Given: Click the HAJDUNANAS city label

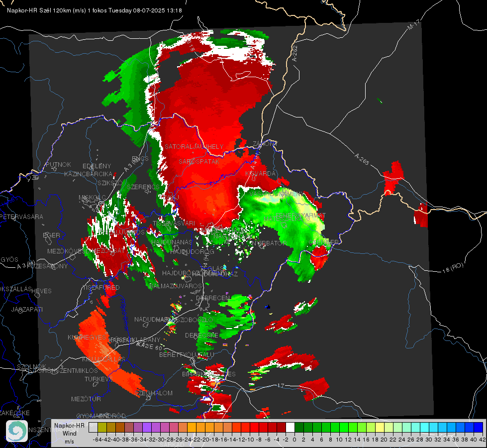Looking at the screenshot, I should pyautogui.click(x=172, y=242).
